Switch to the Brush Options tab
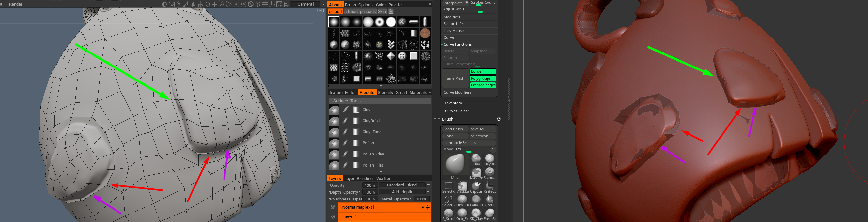 click(x=359, y=5)
